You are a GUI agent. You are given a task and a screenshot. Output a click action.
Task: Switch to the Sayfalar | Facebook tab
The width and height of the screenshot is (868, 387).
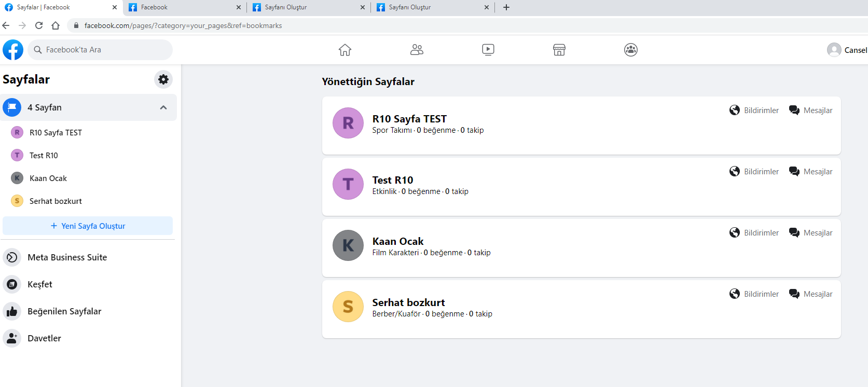[x=61, y=7]
